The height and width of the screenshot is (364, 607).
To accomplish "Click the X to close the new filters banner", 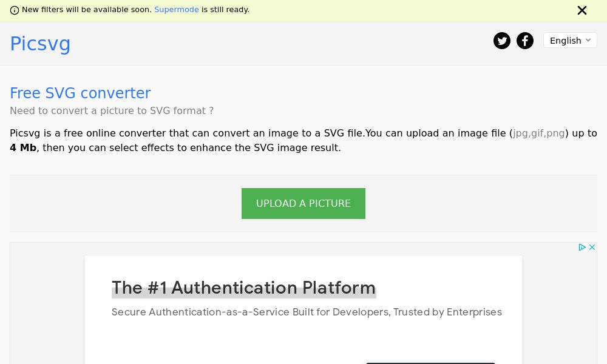I will click(582, 10).
